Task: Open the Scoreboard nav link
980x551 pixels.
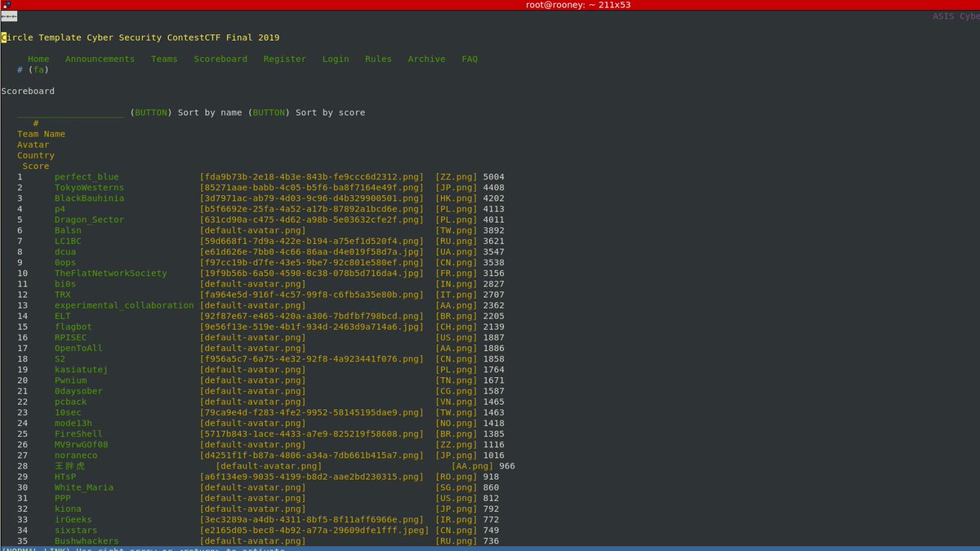Action: (220, 59)
